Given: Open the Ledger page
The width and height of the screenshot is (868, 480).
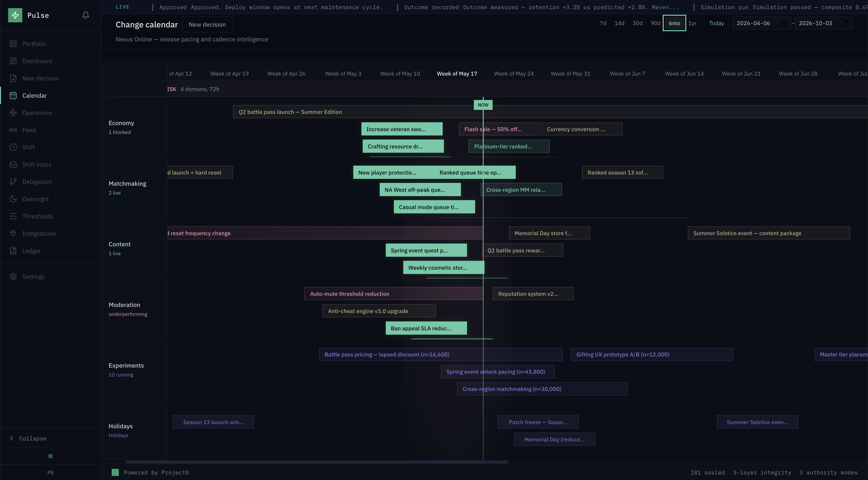Looking at the screenshot, I should pyautogui.click(x=51, y=251).
